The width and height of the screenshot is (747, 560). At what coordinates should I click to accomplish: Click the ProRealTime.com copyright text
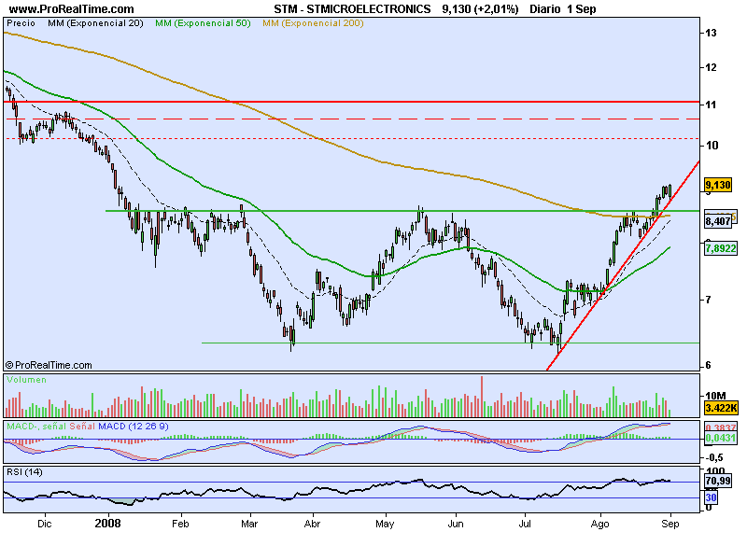click(x=49, y=365)
